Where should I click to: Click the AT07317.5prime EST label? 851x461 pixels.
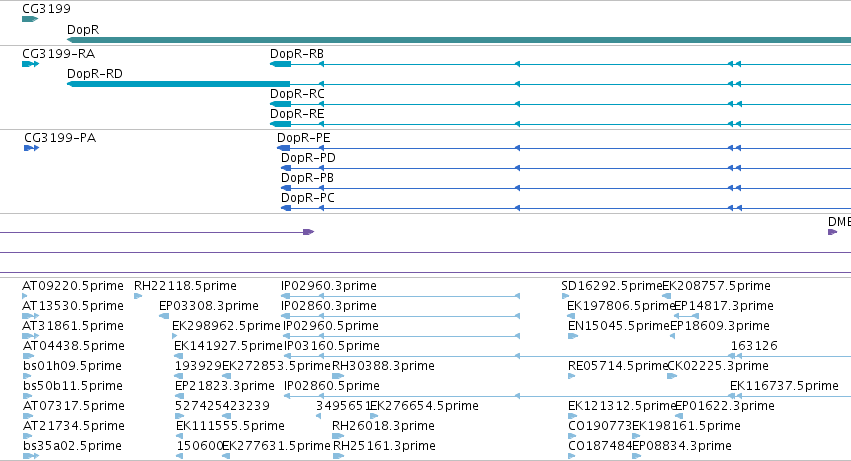(x=73, y=407)
